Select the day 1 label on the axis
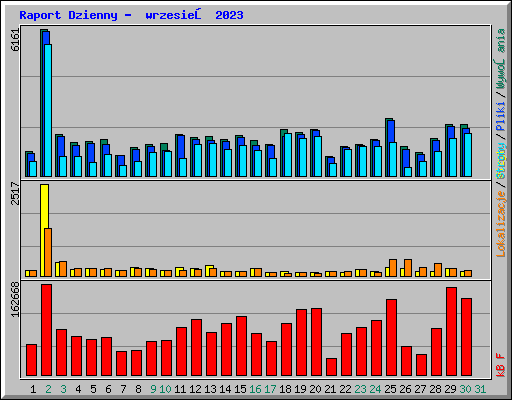Viewport: 512px width, 400px height. (x=33, y=389)
